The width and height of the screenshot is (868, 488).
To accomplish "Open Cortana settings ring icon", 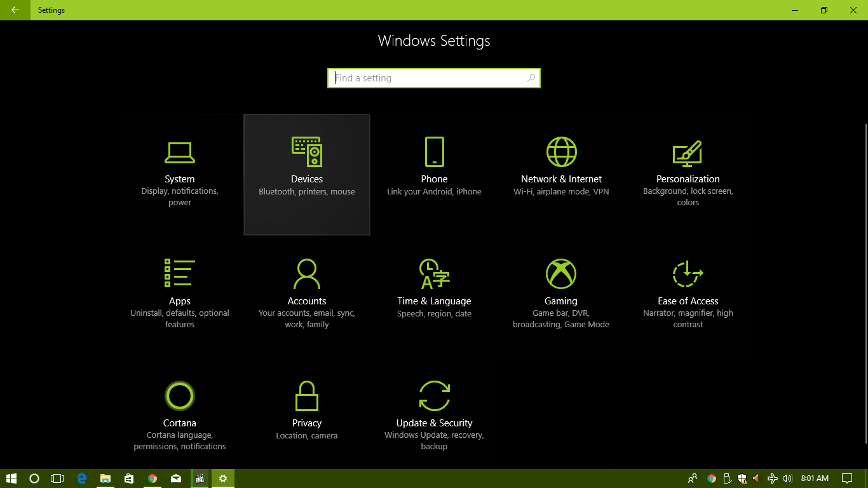I will point(180,396).
